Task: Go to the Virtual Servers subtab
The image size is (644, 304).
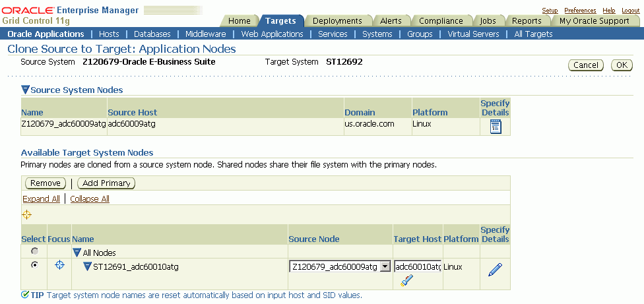Action: (473, 34)
